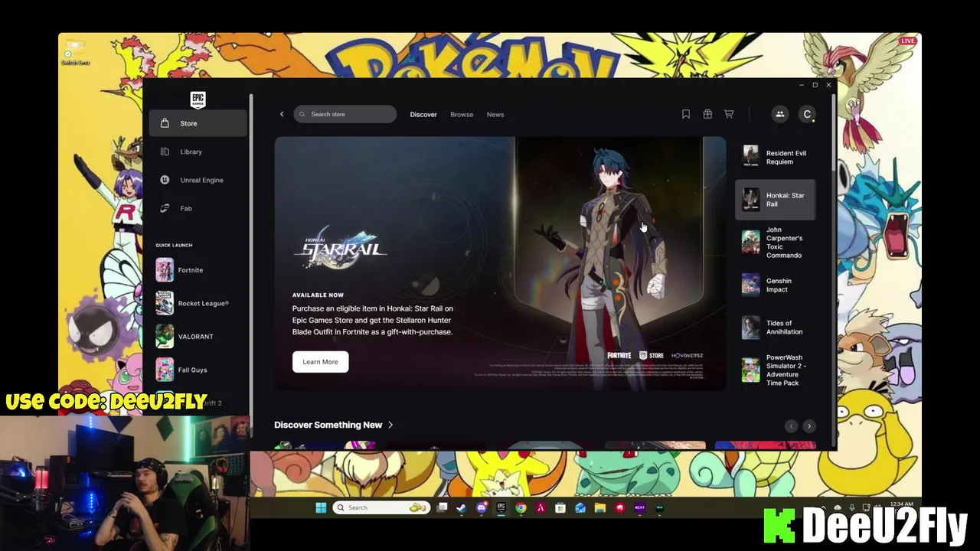Launch Rocket League from Quick Launch
This screenshot has width=980, height=551.
198,303
